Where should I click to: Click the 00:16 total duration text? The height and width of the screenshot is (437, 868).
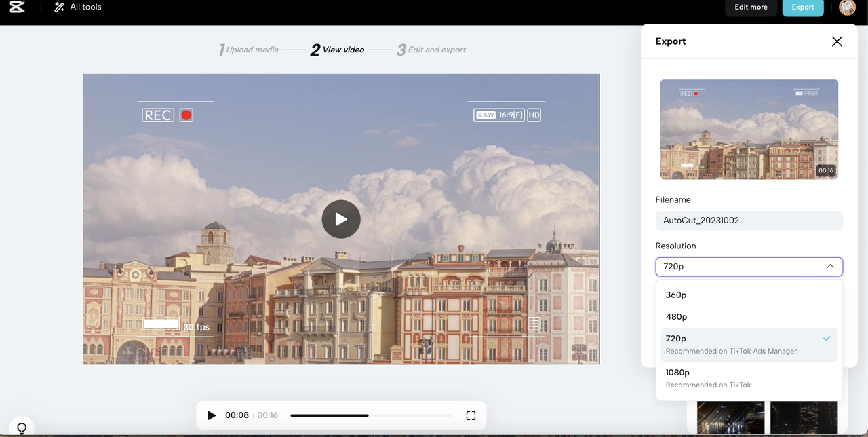(x=268, y=415)
